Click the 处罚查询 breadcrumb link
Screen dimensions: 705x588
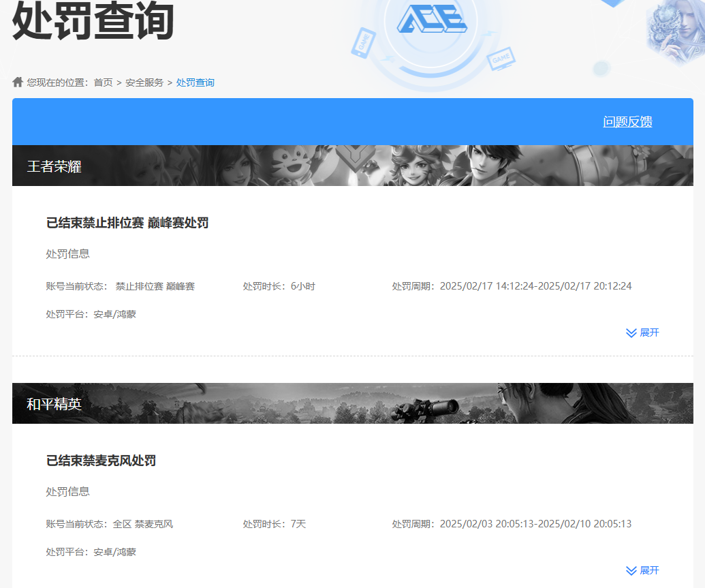[x=195, y=82]
